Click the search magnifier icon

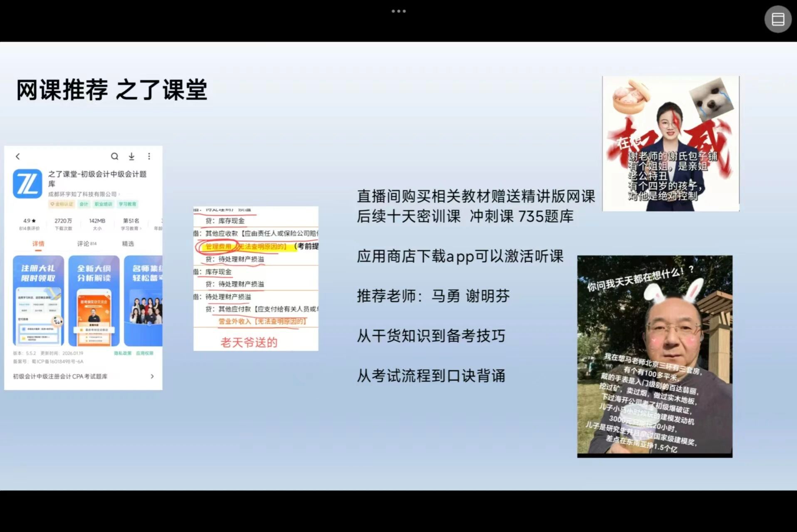point(114,156)
